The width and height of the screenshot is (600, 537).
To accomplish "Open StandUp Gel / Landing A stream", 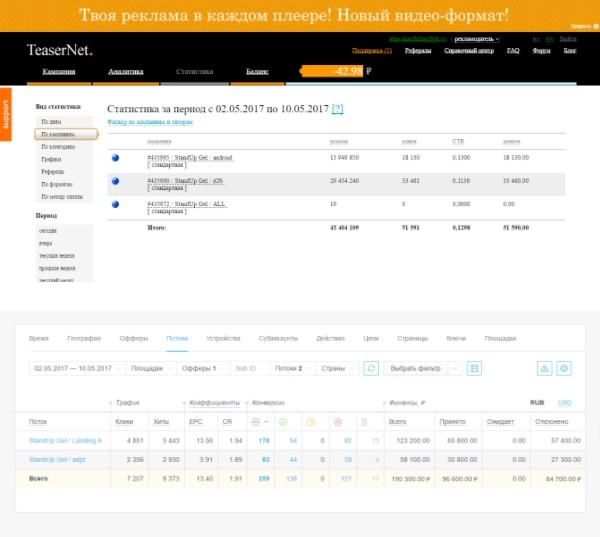I will [x=65, y=441].
